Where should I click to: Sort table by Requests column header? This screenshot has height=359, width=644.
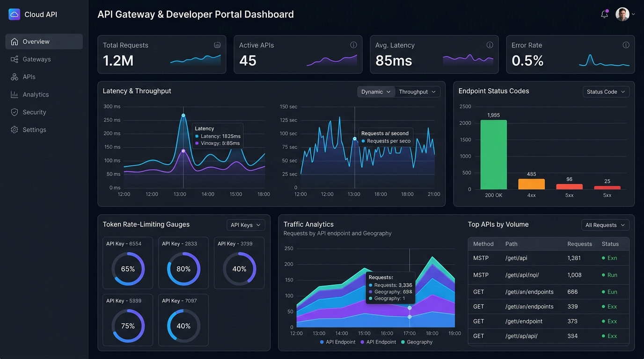pyautogui.click(x=579, y=244)
